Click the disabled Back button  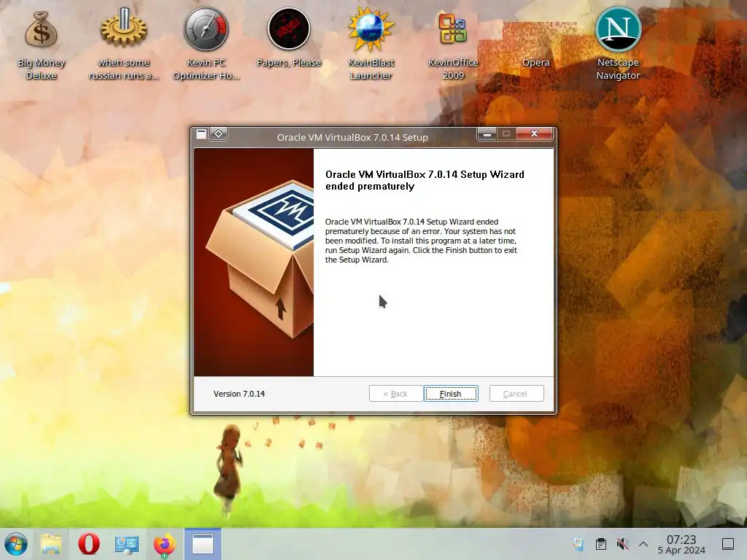pos(395,394)
